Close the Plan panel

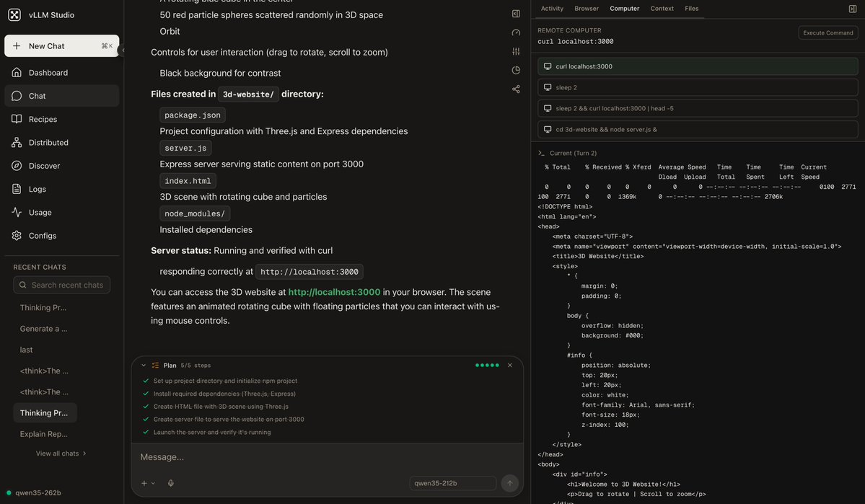tap(510, 365)
